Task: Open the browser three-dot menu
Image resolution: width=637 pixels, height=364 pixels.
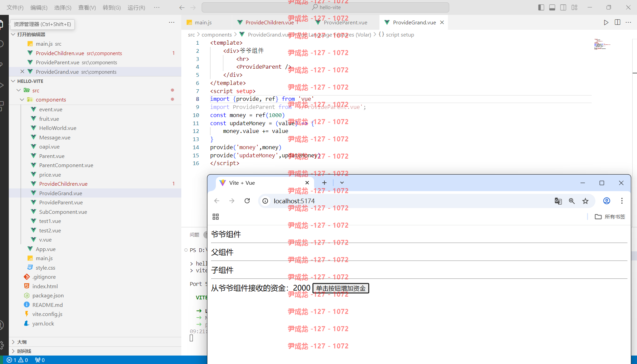Action: point(622,201)
